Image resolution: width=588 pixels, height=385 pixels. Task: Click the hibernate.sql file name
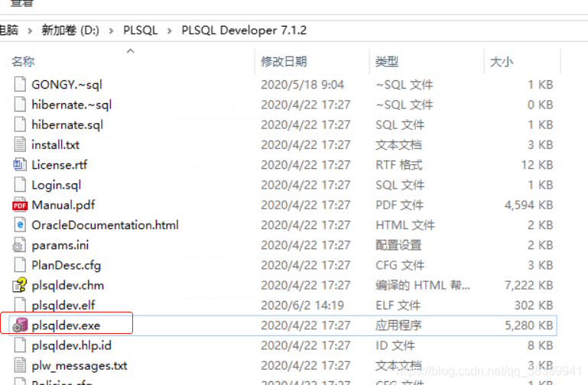[67, 125]
